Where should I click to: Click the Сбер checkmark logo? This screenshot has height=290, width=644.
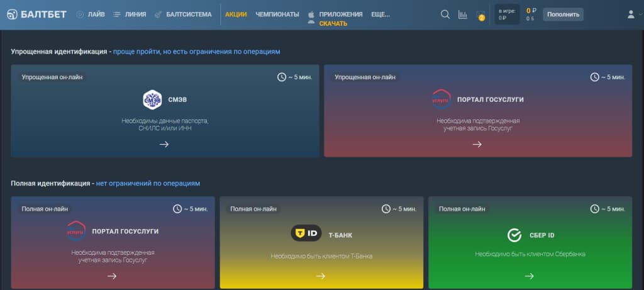click(x=514, y=235)
